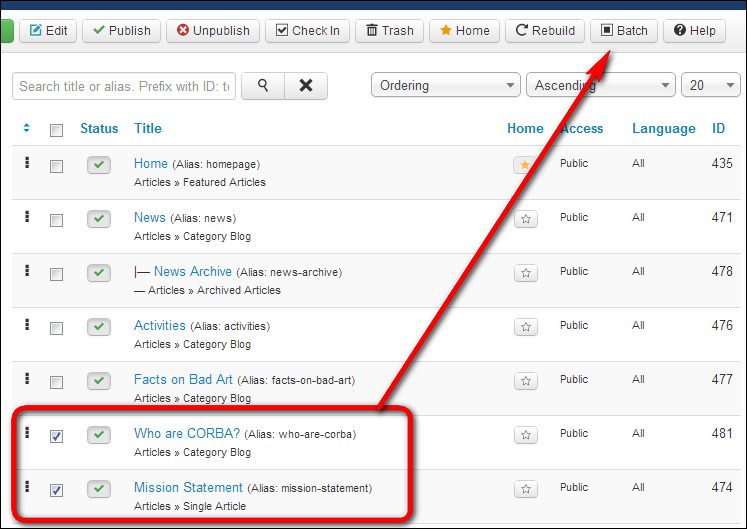Select the Facts on Bad Art checkbox

point(57,382)
